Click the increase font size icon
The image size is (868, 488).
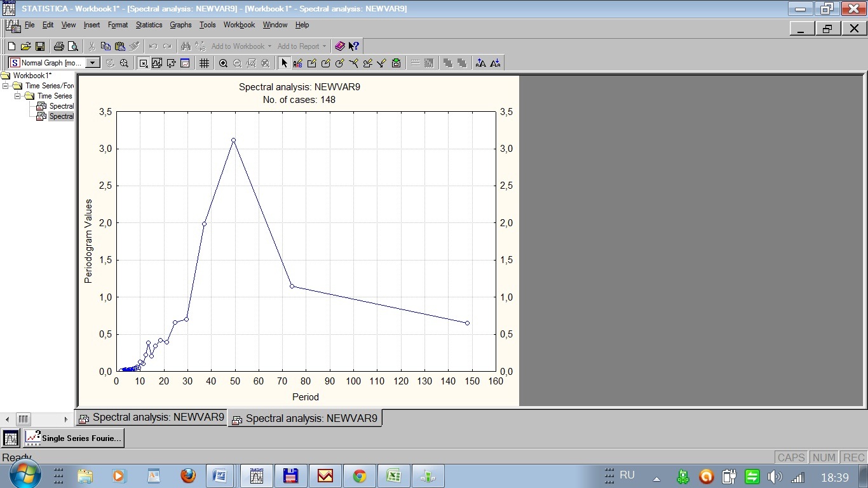click(481, 63)
